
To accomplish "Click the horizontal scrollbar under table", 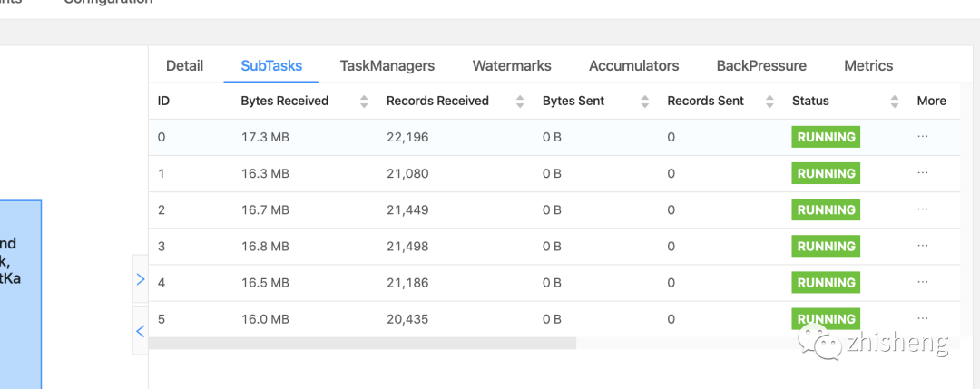I will pos(362,344).
